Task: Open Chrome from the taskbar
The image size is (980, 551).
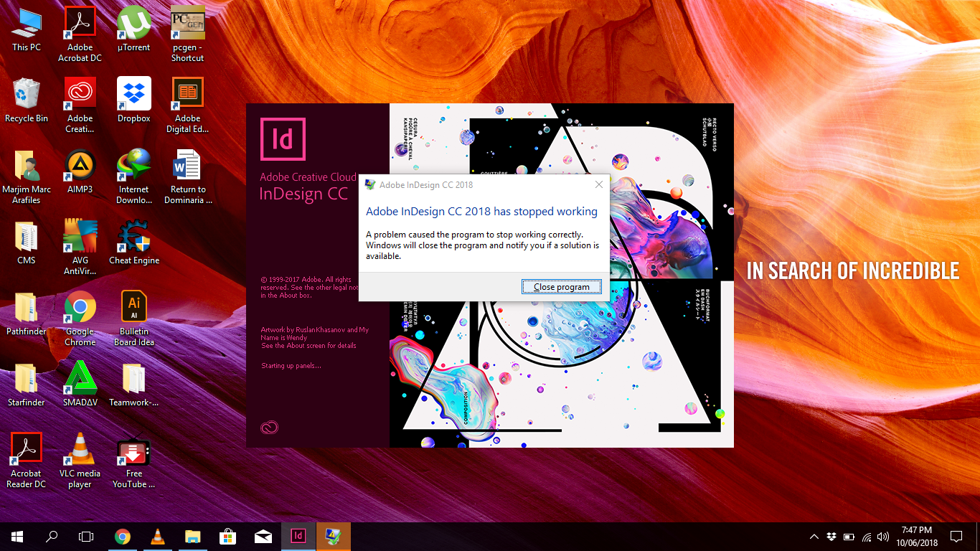Action: 123,537
